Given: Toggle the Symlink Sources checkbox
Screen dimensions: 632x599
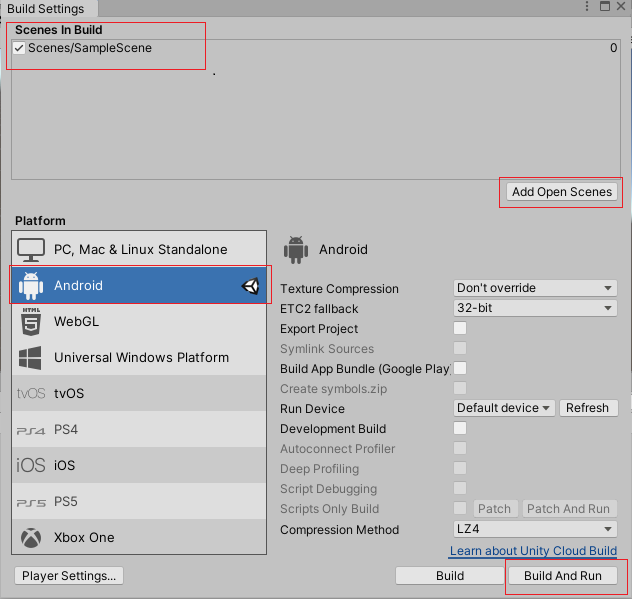Looking at the screenshot, I should (460, 348).
